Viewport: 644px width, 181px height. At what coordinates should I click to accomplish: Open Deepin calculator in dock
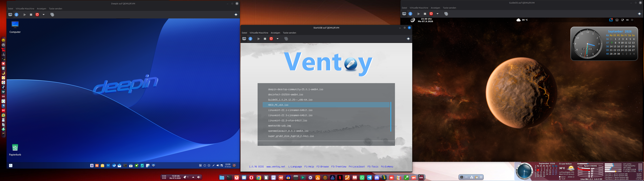[148, 166]
